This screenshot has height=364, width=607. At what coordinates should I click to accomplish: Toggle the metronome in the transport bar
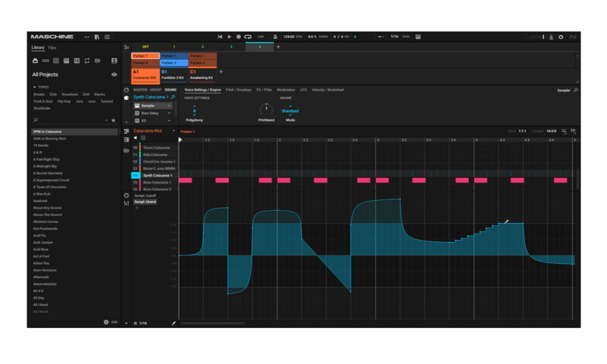click(274, 36)
